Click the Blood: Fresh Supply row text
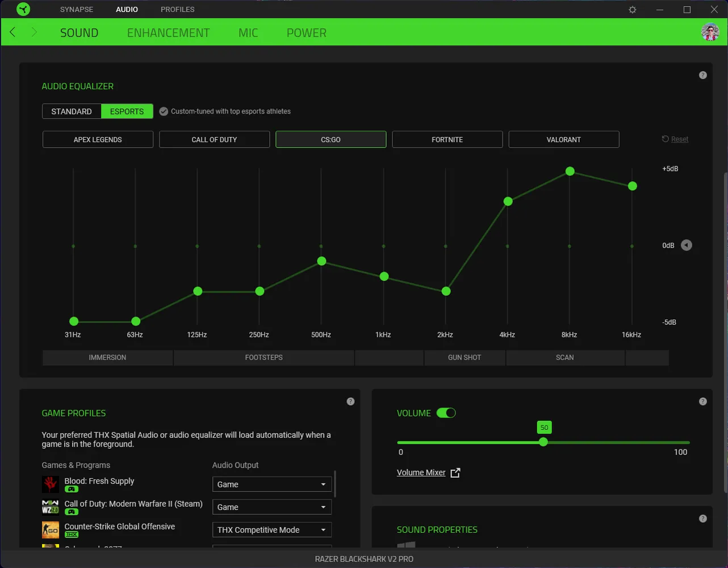Screen dimensions: 728x568 pyautogui.click(x=99, y=481)
